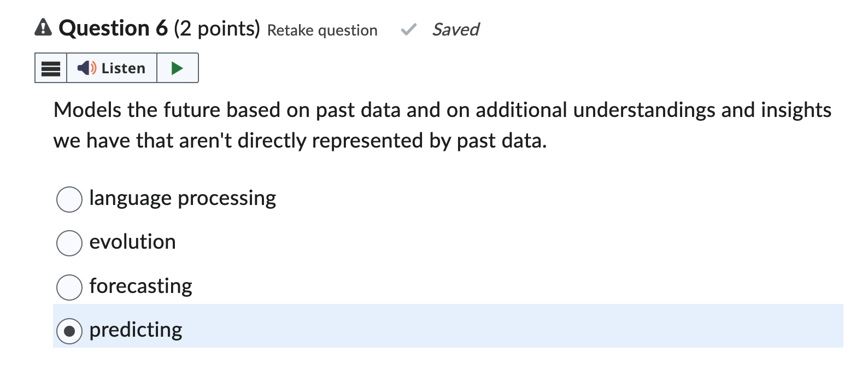Click the (2 points) text

[216, 28]
